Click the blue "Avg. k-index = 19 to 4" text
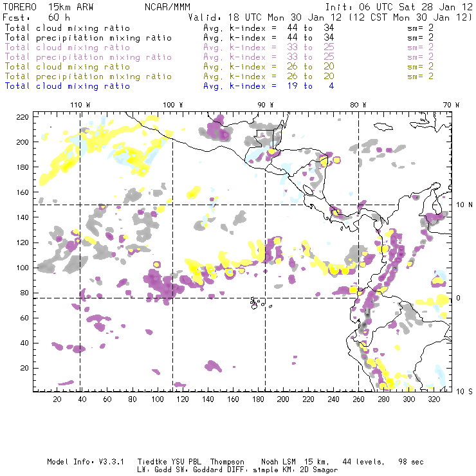This screenshot has height=476, width=476. pos(269,86)
